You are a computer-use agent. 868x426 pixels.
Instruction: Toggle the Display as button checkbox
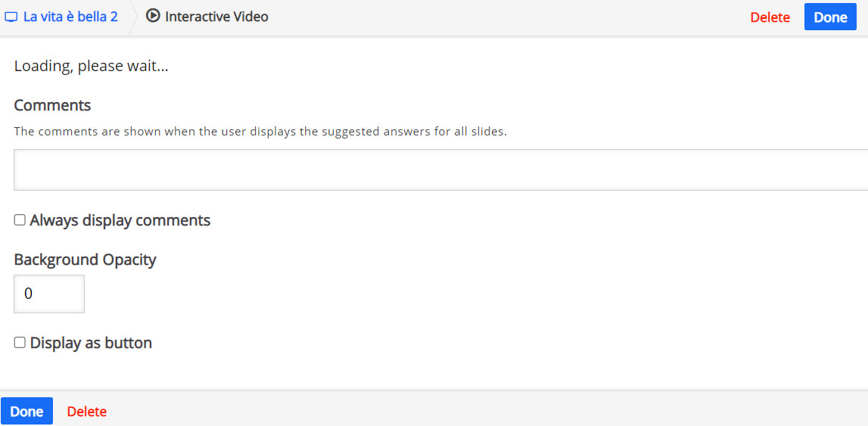coord(20,343)
